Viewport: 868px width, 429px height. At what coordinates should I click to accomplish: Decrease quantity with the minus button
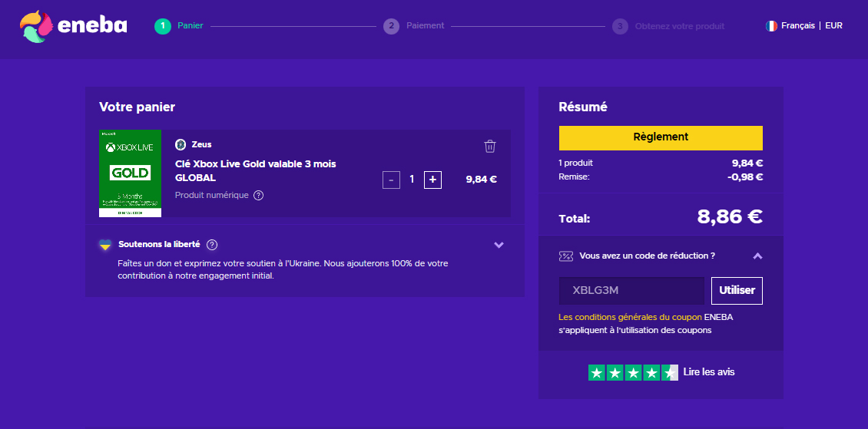pyautogui.click(x=391, y=180)
